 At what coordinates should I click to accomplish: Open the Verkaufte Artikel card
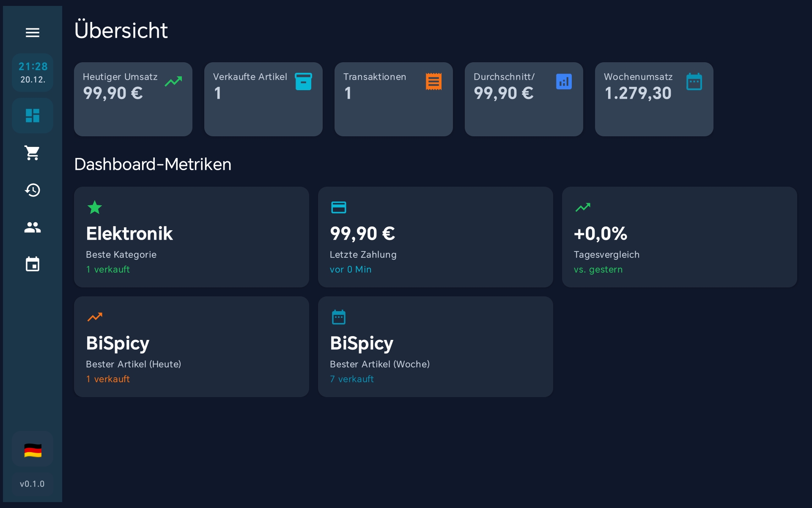click(x=263, y=99)
